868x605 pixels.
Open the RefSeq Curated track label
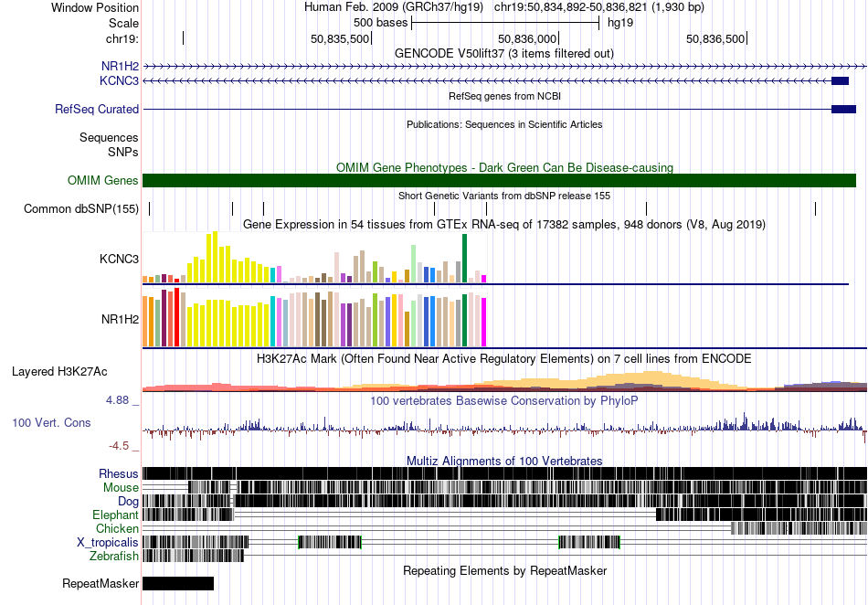(97, 109)
